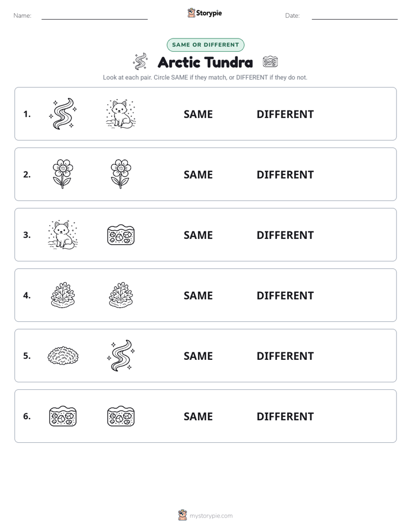Click the arctic fox icon in row 3
The width and height of the screenshot is (411, 532).
pos(63,235)
